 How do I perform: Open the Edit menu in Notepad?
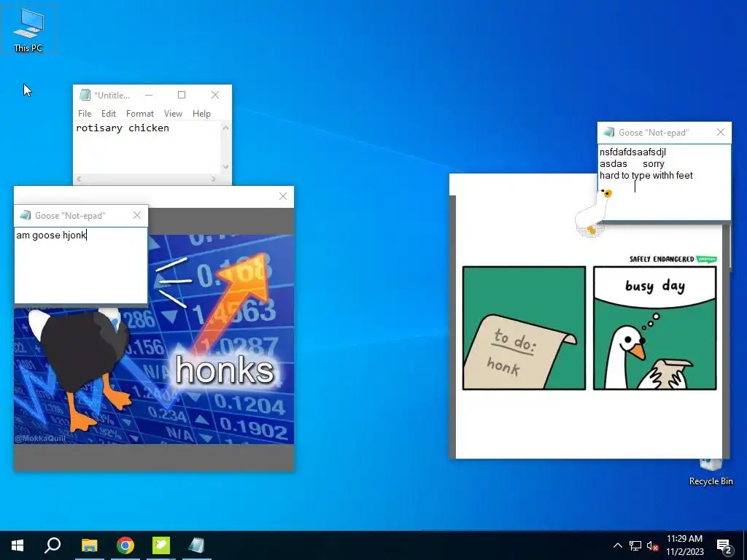[x=108, y=113]
